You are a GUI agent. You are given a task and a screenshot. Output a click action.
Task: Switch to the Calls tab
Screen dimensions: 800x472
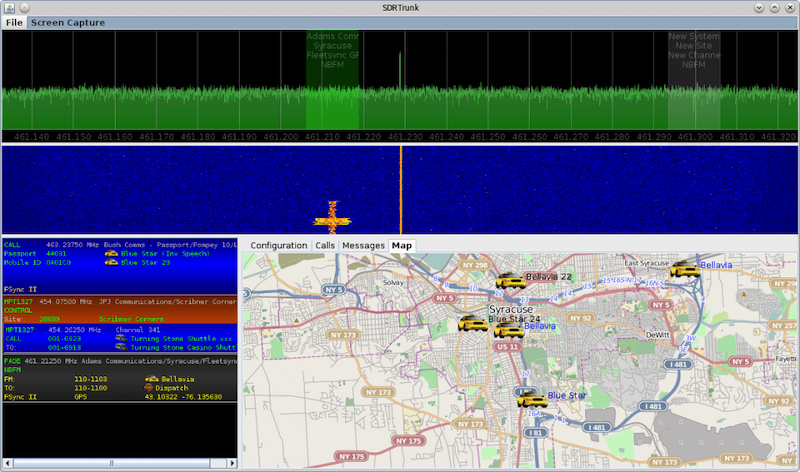(325, 245)
